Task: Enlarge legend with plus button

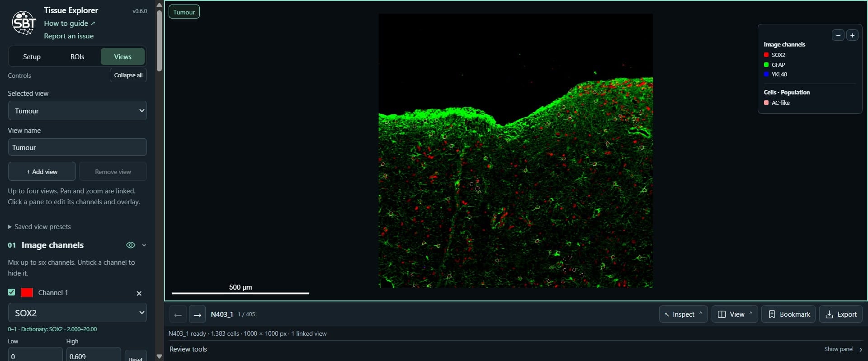Action: (852, 35)
